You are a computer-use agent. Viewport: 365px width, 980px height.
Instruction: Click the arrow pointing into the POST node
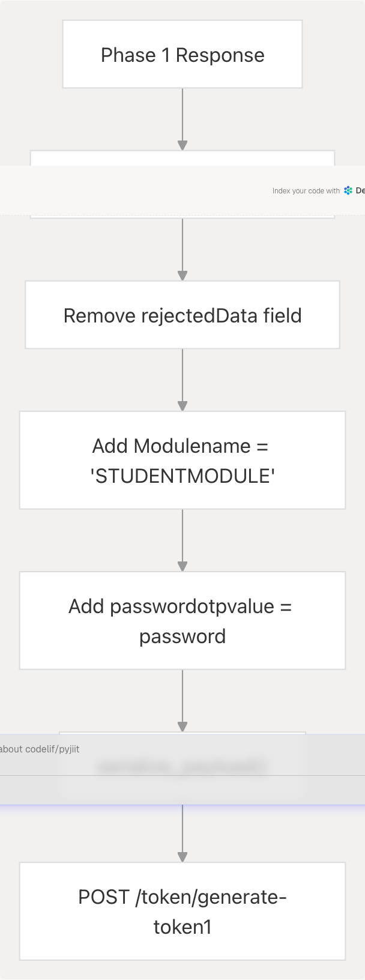(x=182, y=833)
